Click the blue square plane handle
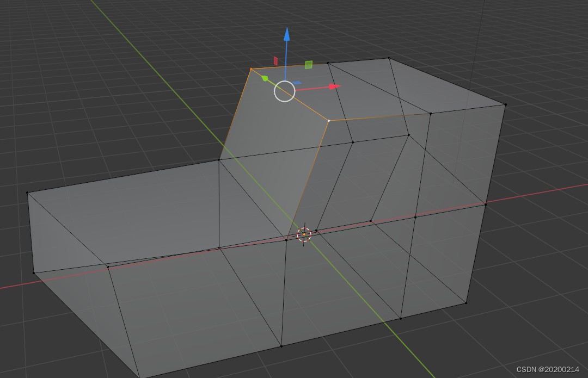The height and width of the screenshot is (378, 588). tap(297, 83)
